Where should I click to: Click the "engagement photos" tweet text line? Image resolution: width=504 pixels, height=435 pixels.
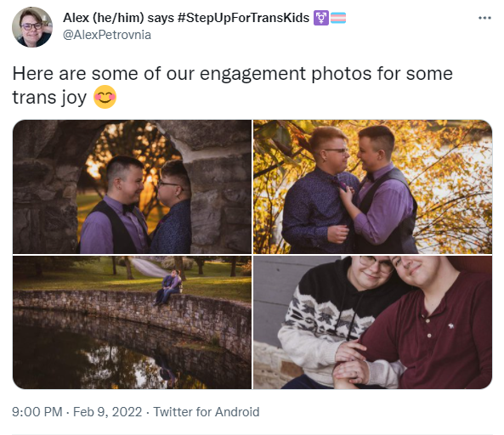pos(232,74)
